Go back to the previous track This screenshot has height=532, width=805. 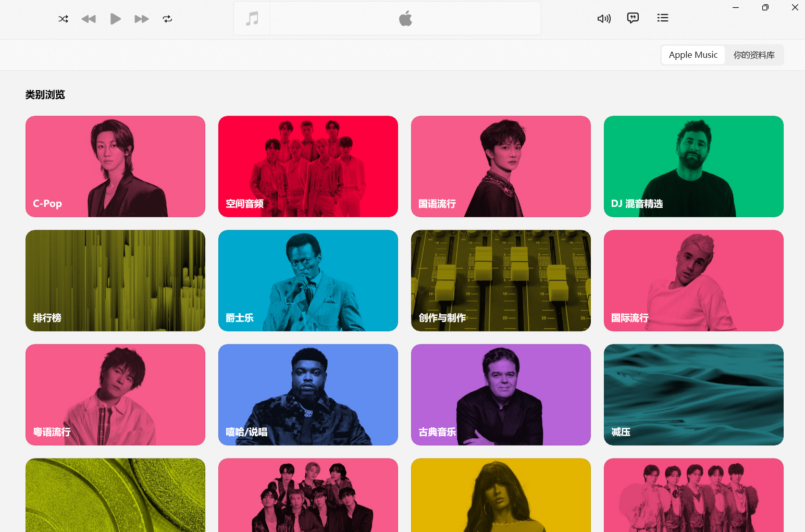click(x=89, y=19)
